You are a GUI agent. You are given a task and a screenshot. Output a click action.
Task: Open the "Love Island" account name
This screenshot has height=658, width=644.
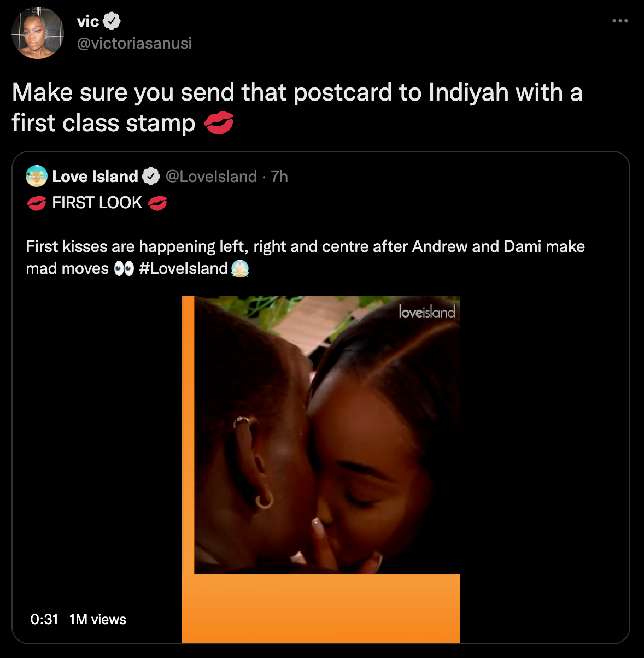95,177
